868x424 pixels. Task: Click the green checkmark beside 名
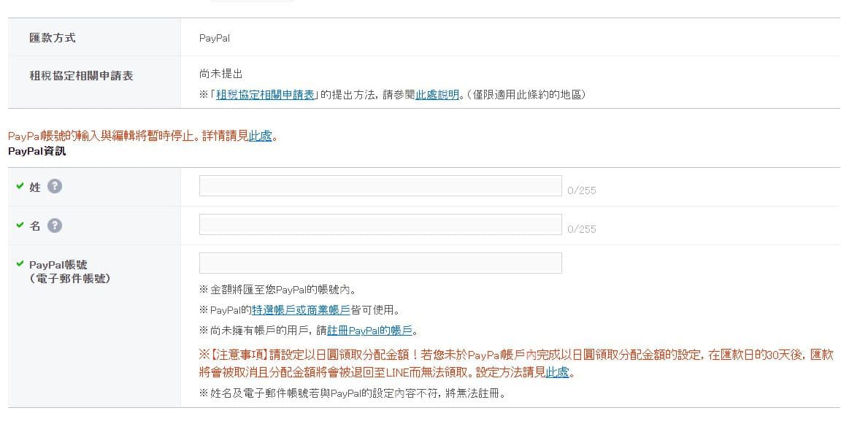pos(20,225)
